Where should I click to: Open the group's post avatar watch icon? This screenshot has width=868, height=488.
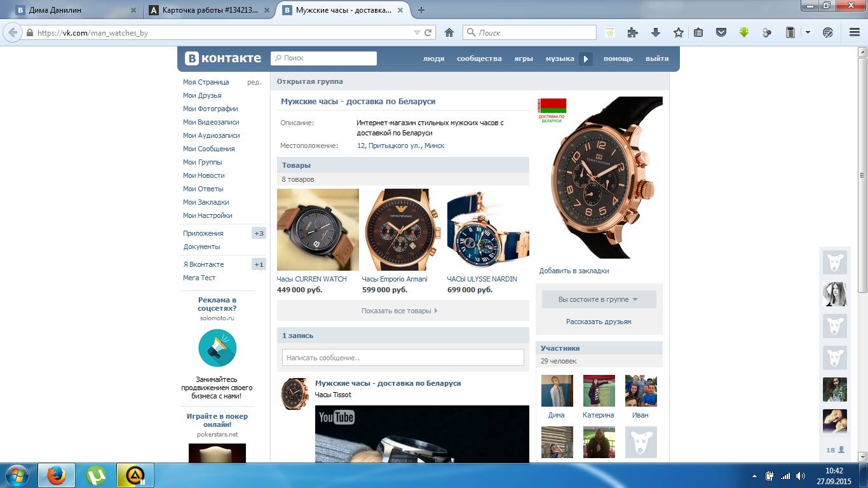295,394
